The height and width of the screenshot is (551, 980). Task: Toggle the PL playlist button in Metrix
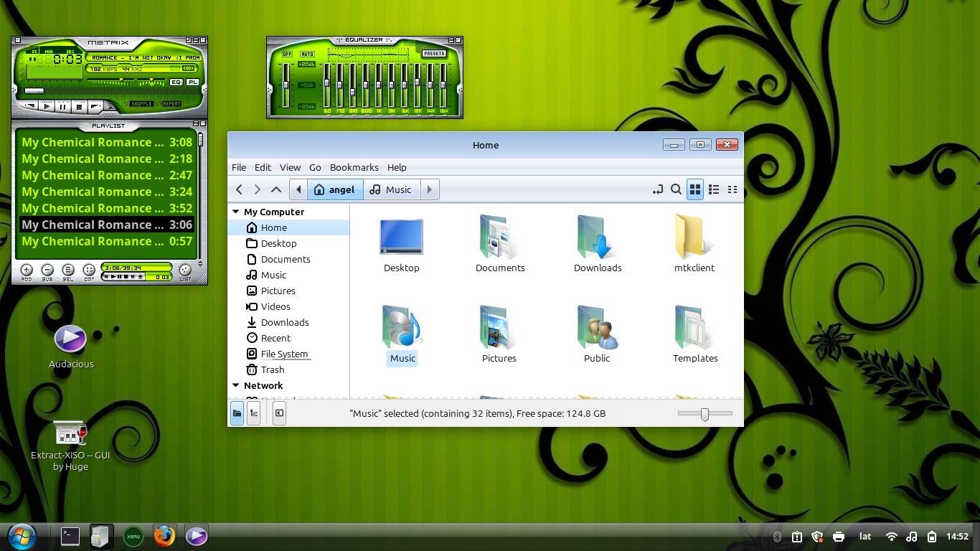pos(192,83)
